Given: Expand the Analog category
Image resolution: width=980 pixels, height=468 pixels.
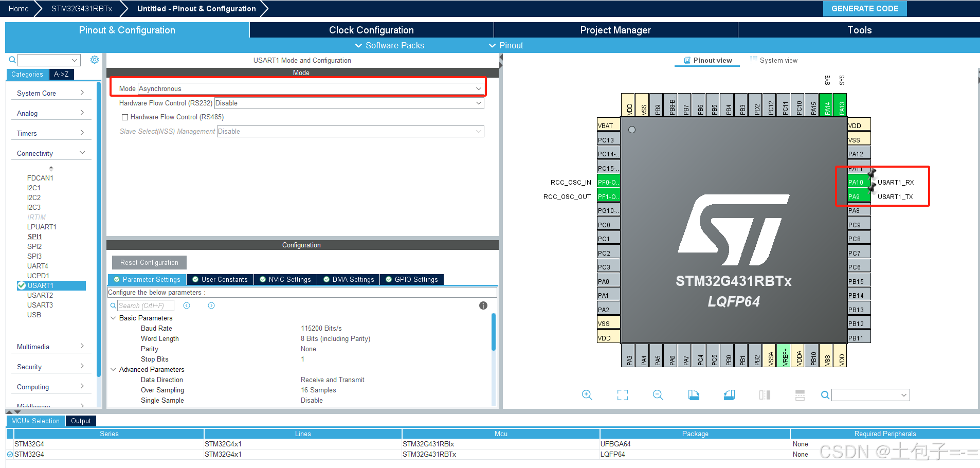Looking at the screenshot, I should 51,113.
